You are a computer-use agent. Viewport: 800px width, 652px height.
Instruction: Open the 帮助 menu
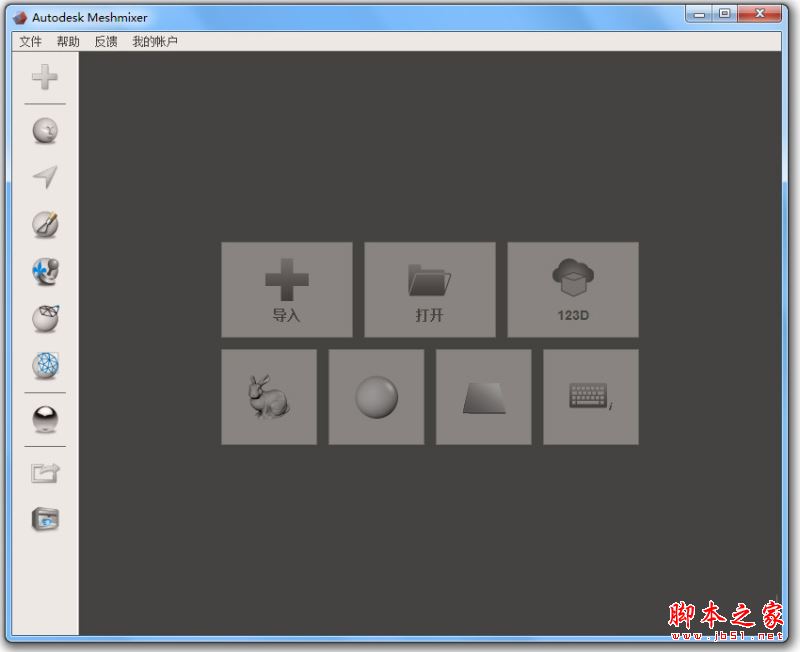[68, 41]
